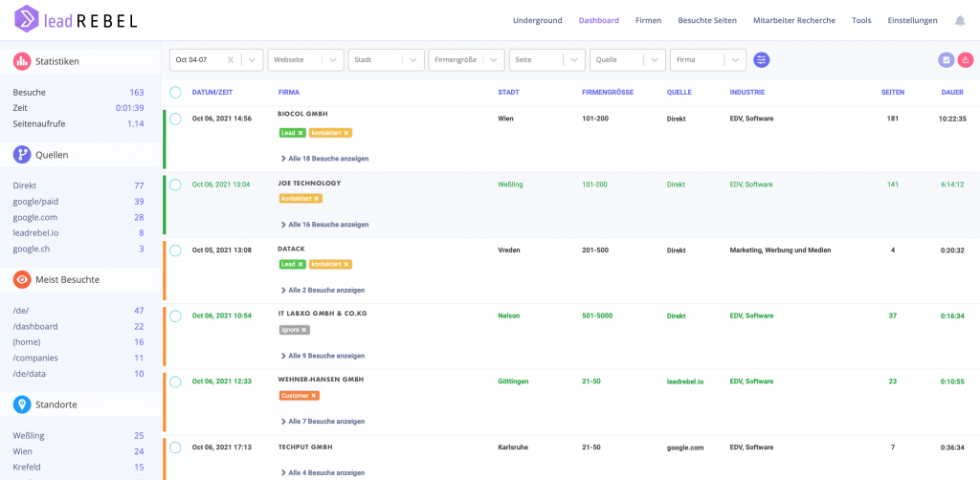Sort by Seiten column header
980x480 pixels.
tap(893, 93)
